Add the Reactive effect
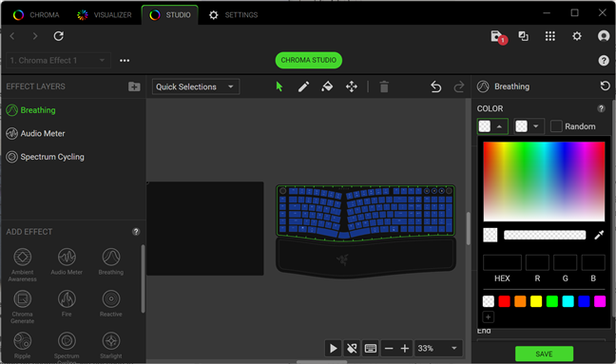Screen dimensions: 616x364 pos(111,303)
